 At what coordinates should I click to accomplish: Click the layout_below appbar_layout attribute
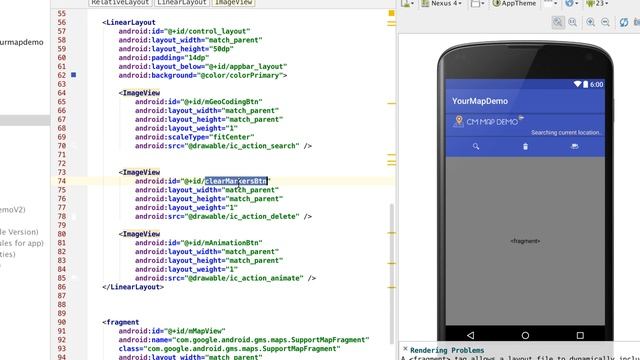click(x=203, y=66)
